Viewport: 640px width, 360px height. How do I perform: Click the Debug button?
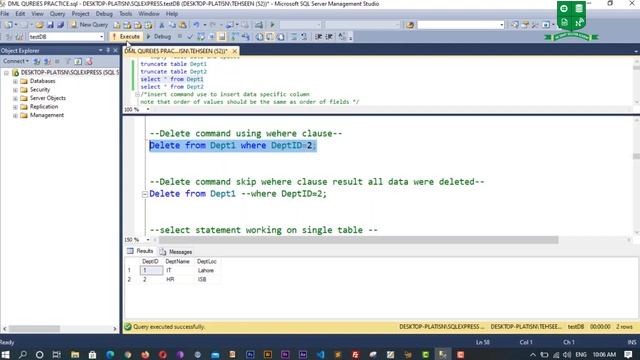coord(159,37)
